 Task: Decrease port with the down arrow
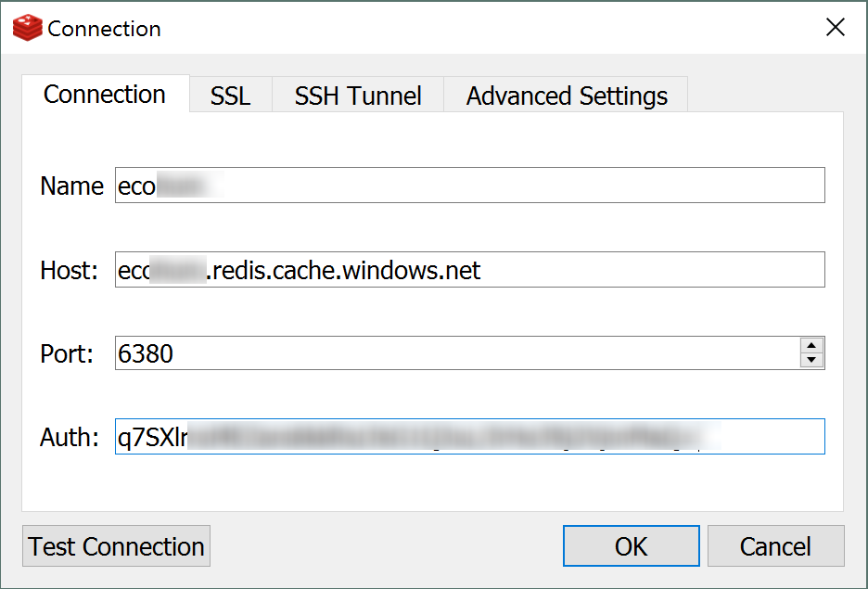(x=811, y=360)
